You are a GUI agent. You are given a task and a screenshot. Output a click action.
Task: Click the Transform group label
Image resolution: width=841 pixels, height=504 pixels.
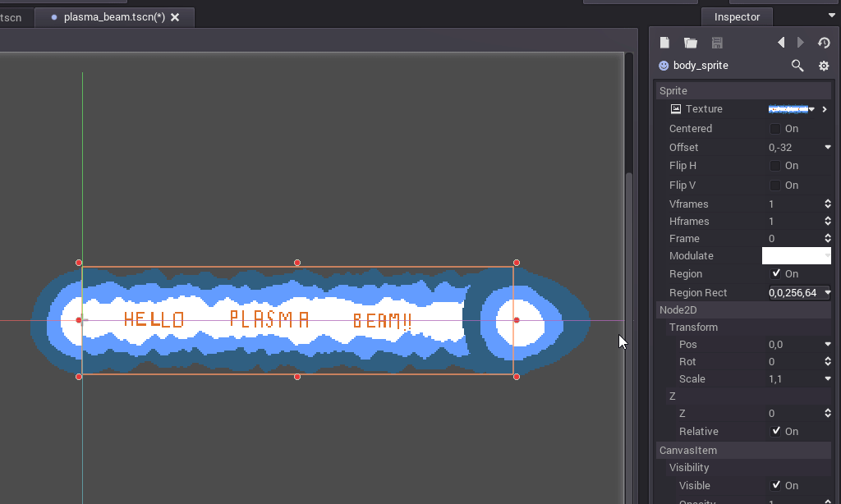pyautogui.click(x=693, y=327)
